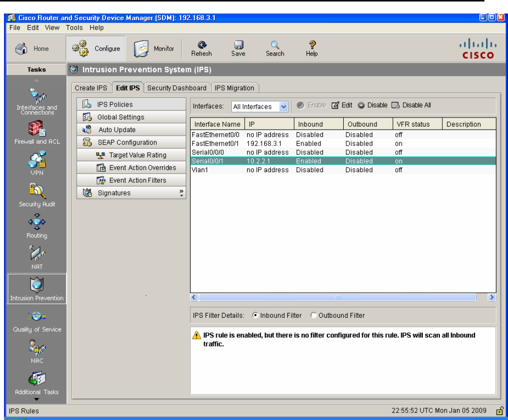The image size is (508, 420).
Task: Open the Routing task
Action: [x=37, y=226]
